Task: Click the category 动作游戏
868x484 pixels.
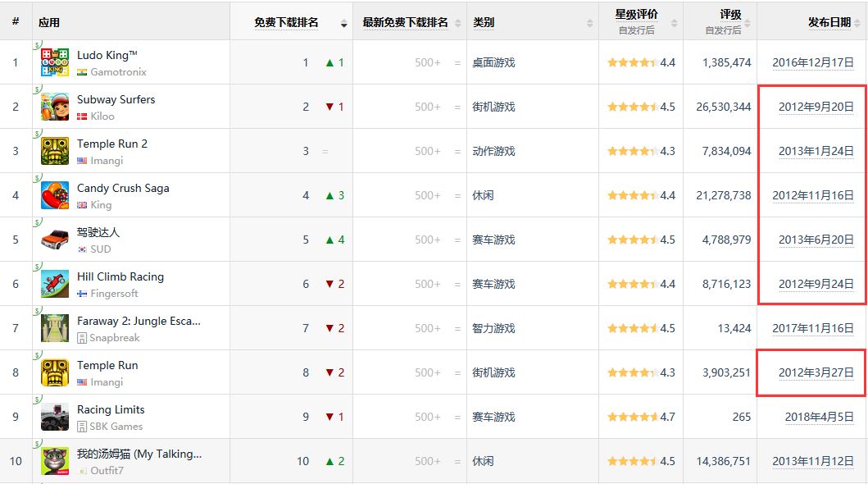Action: 493,151
